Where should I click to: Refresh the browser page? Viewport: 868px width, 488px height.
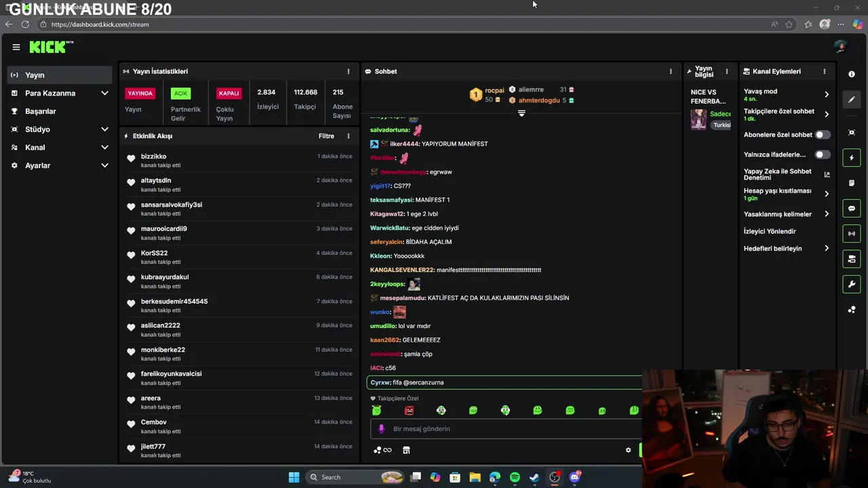click(x=25, y=24)
